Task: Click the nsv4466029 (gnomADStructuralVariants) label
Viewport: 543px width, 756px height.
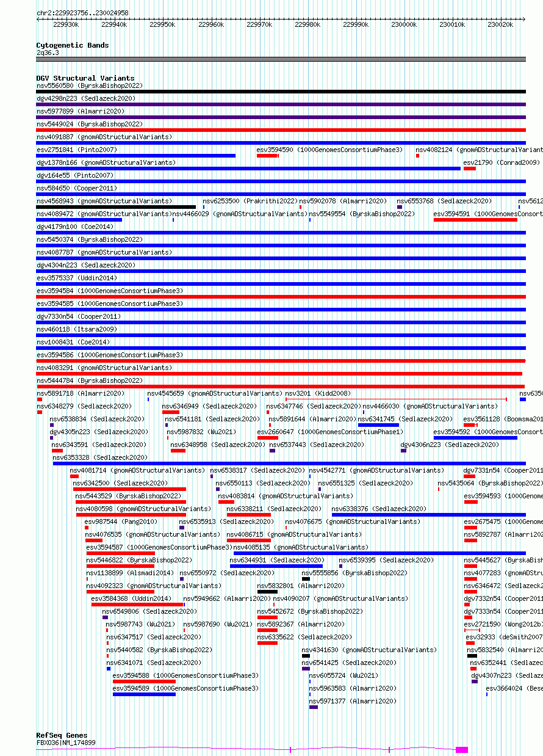Action: click(x=240, y=214)
